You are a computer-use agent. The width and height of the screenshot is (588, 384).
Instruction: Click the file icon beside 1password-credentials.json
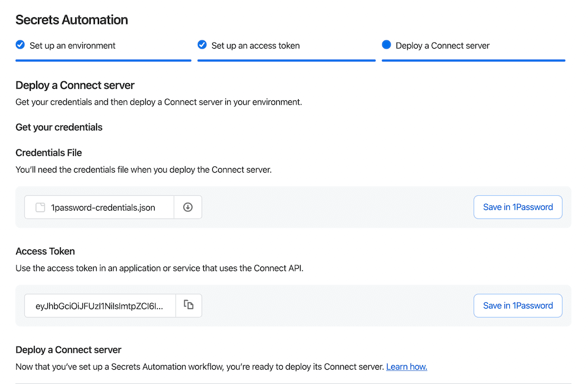[40, 207]
